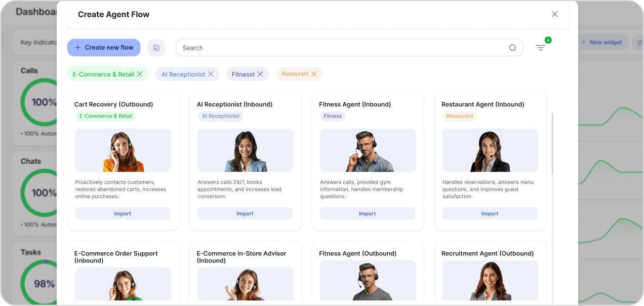The image size is (644, 306).
Task: Select the Fitness Agent (Inbound) photo
Action: (x=368, y=150)
